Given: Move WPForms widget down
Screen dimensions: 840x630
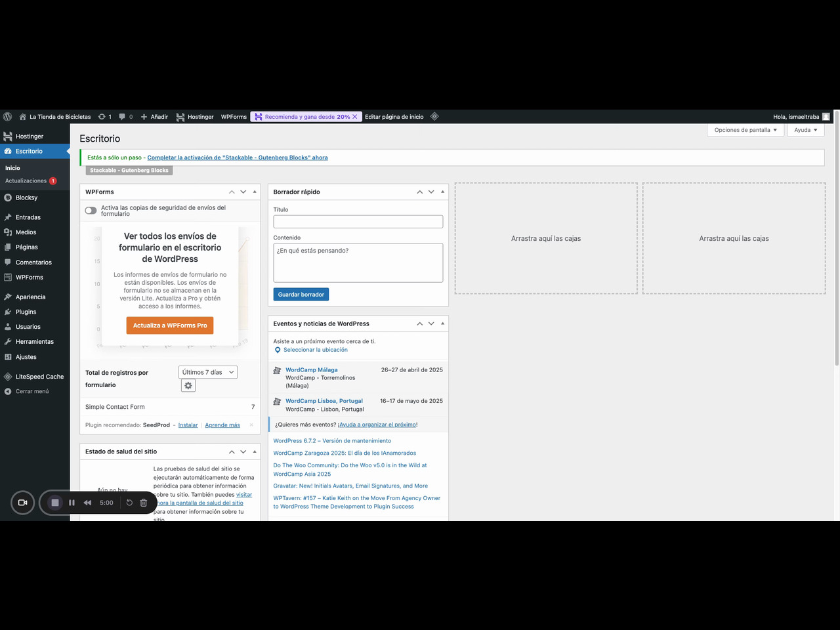Looking at the screenshot, I should [x=243, y=192].
